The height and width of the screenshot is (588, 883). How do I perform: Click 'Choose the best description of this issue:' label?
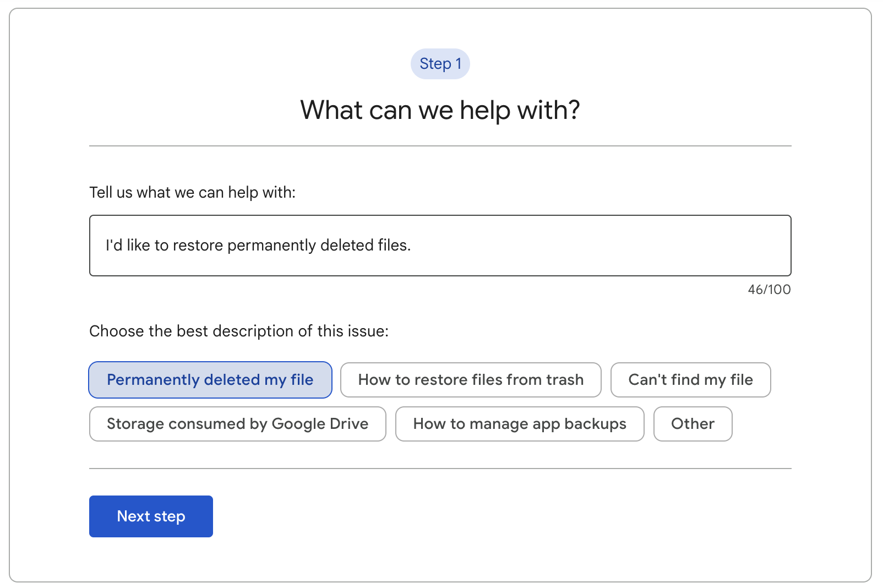[239, 331]
